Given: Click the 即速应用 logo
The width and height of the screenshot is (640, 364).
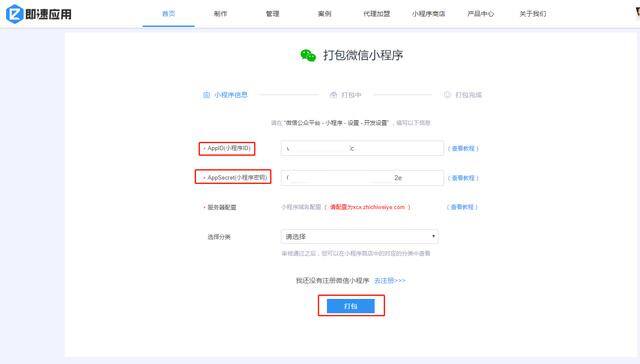Looking at the screenshot, I should pyautogui.click(x=39, y=14).
